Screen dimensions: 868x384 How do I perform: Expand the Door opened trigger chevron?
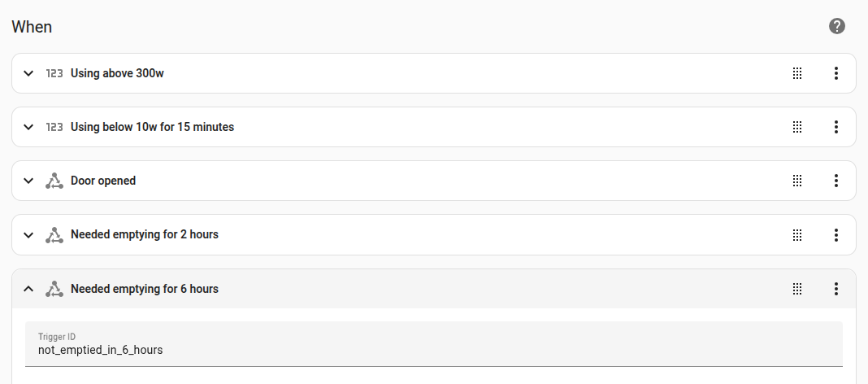click(x=28, y=181)
